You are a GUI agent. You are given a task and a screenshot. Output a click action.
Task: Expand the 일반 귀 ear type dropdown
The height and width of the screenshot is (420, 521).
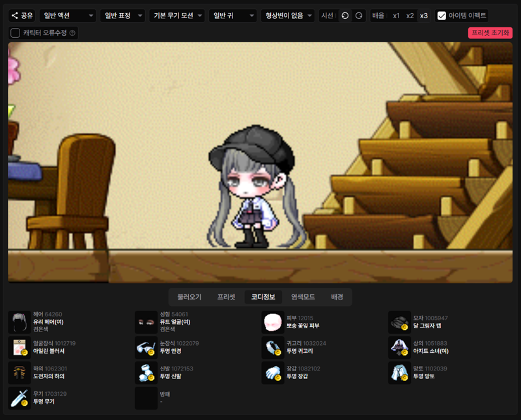tap(232, 16)
